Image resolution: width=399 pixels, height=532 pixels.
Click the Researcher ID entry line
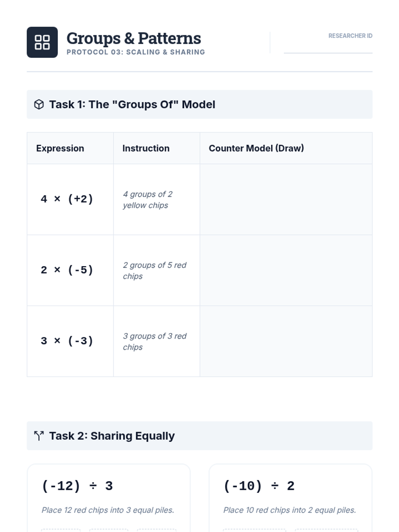pos(328,48)
